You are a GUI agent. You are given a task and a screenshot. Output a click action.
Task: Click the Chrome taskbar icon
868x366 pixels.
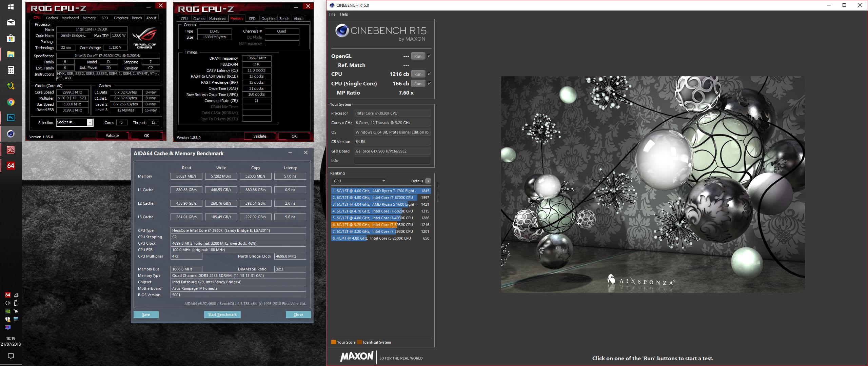(11, 102)
